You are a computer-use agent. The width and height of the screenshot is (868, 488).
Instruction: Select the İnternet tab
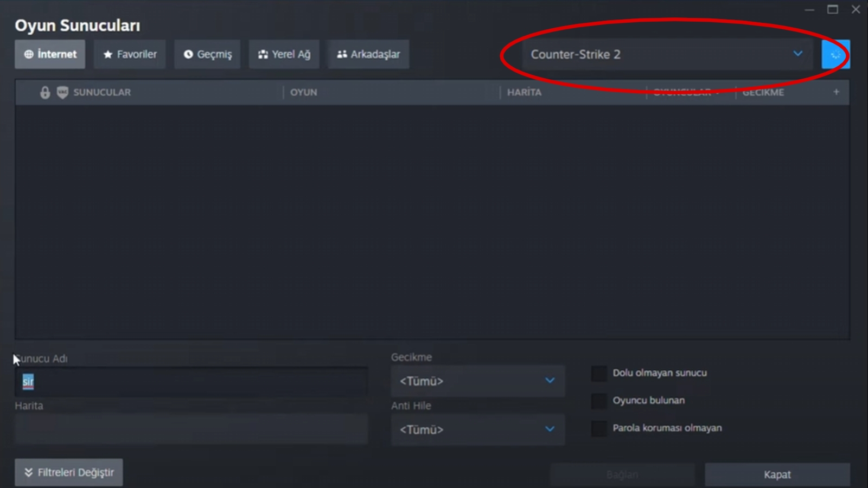pyautogui.click(x=50, y=54)
